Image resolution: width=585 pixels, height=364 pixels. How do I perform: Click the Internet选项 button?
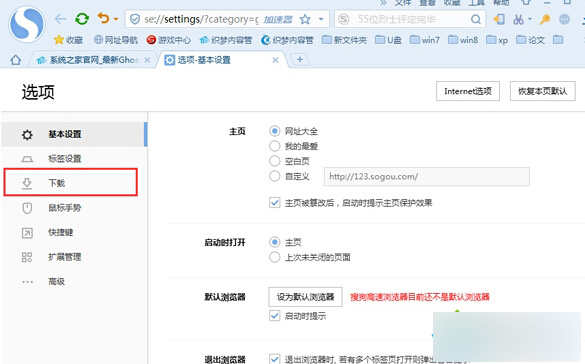468,91
